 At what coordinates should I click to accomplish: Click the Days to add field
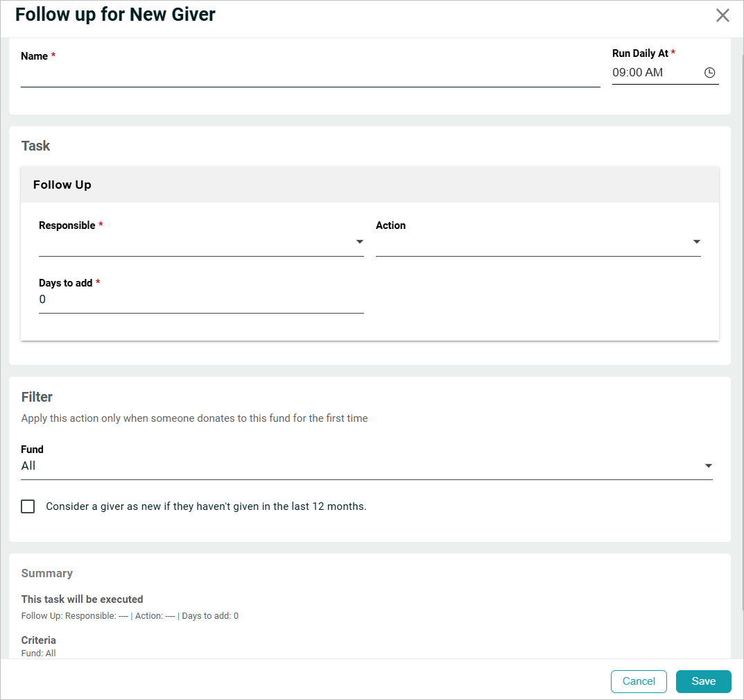click(200, 300)
